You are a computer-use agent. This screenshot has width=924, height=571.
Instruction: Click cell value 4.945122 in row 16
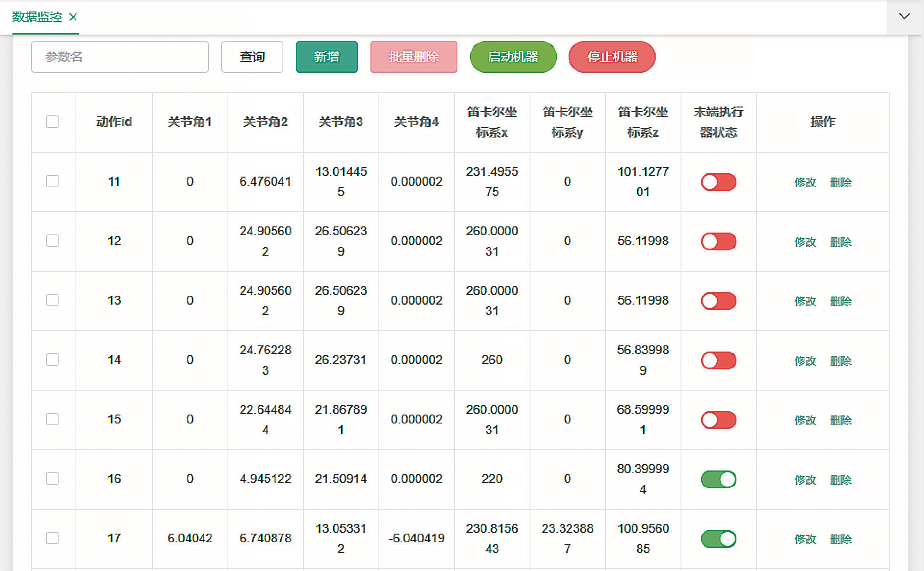tap(265, 479)
